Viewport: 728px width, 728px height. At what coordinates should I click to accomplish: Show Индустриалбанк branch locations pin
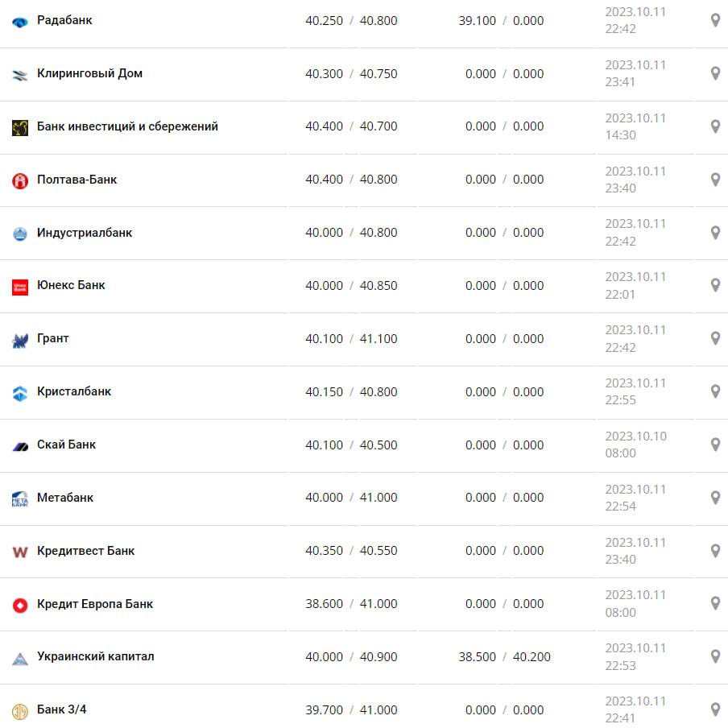(715, 233)
